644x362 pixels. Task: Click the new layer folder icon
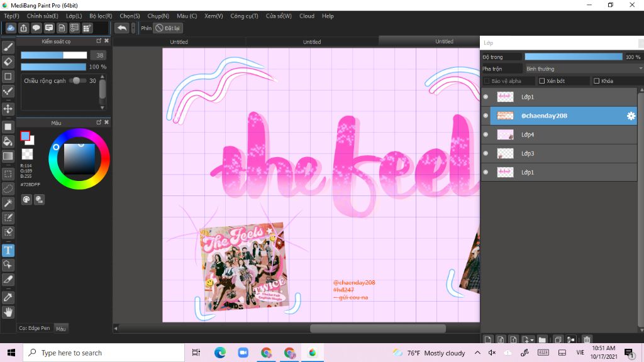[542, 339]
